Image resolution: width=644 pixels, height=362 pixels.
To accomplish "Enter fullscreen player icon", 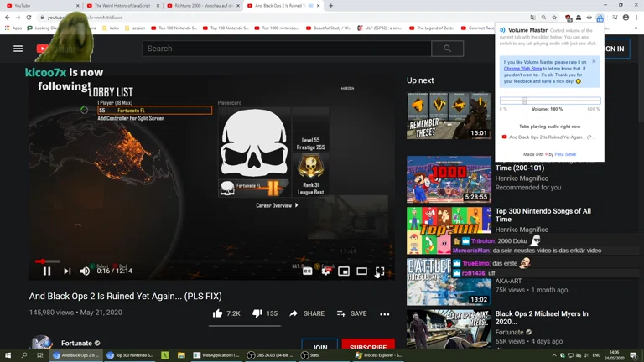I will pyautogui.click(x=380, y=271).
